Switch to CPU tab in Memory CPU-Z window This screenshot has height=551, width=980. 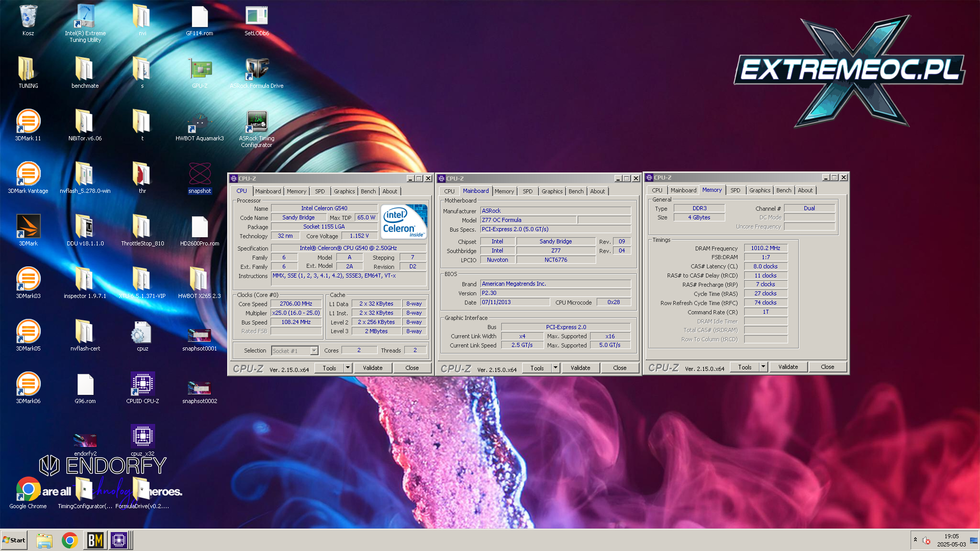[x=657, y=190]
